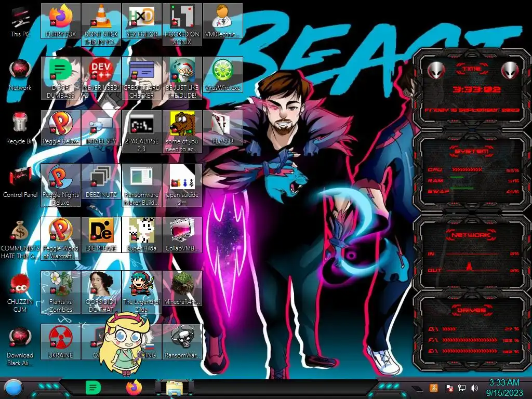Click the Start orb on the taskbar
The width and height of the screenshot is (532, 399).
[x=13, y=388]
